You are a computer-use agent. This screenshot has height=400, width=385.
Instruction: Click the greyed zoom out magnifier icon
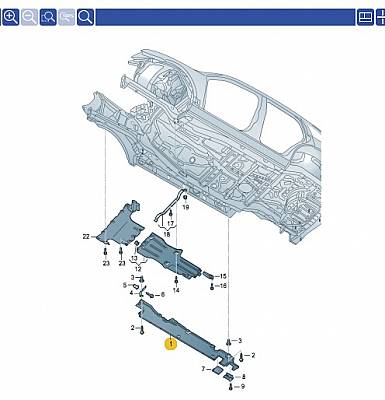click(29, 17)
